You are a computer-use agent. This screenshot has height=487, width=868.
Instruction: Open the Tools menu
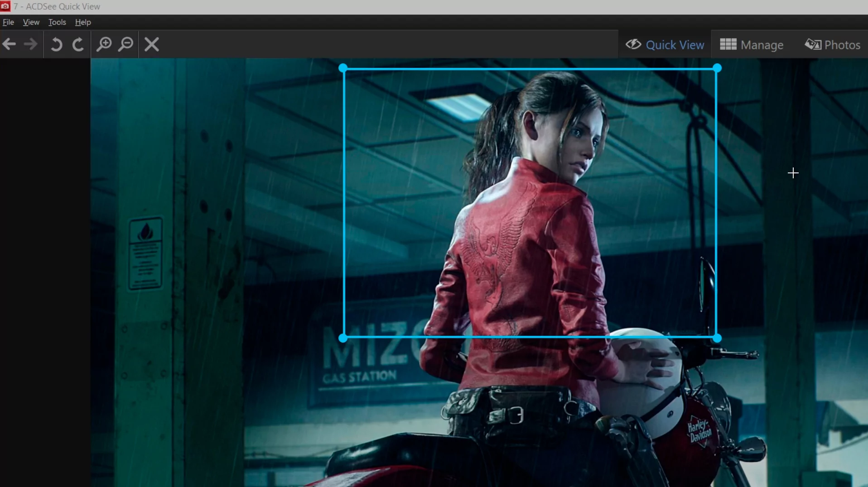[57, 22]
